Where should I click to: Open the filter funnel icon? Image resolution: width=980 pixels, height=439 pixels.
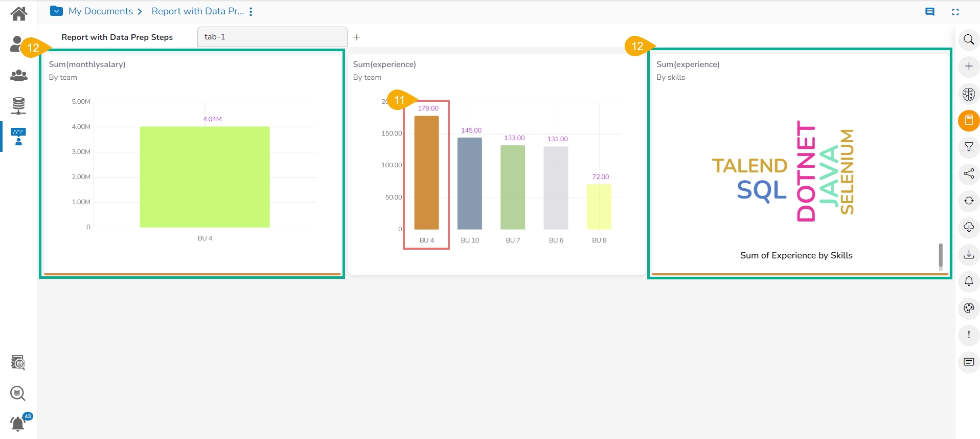[969, 147]
